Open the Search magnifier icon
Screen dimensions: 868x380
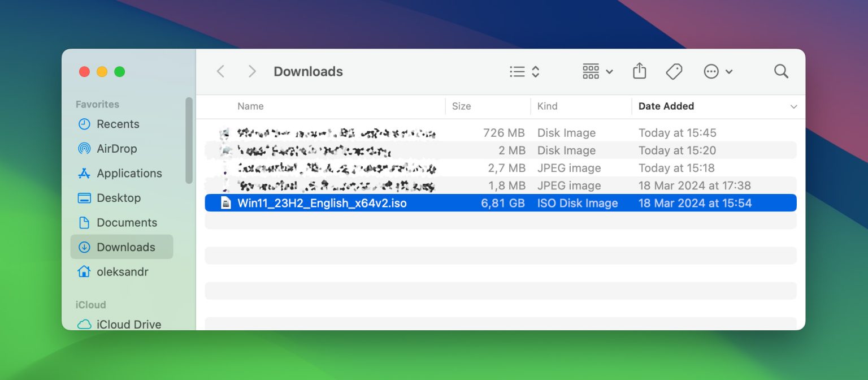pyautogui.click(x=781, y=71)
